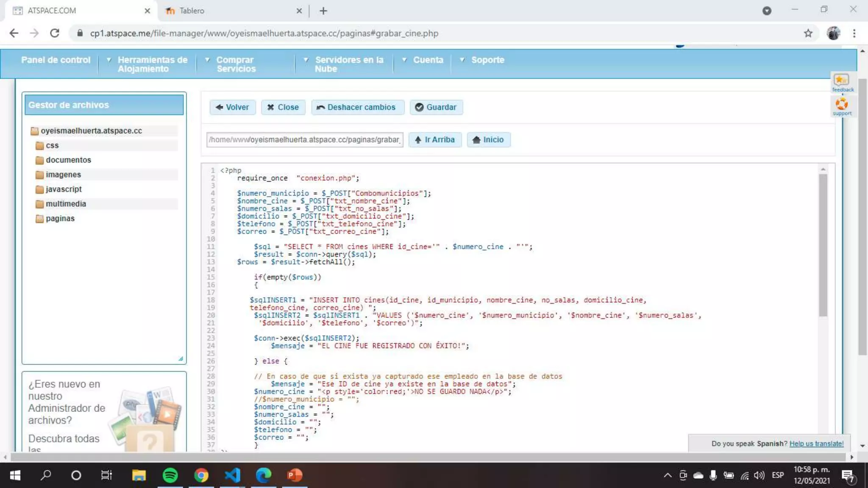868x488 pixels.
Task: Open the multimedia folder
Action: (66, 204)
